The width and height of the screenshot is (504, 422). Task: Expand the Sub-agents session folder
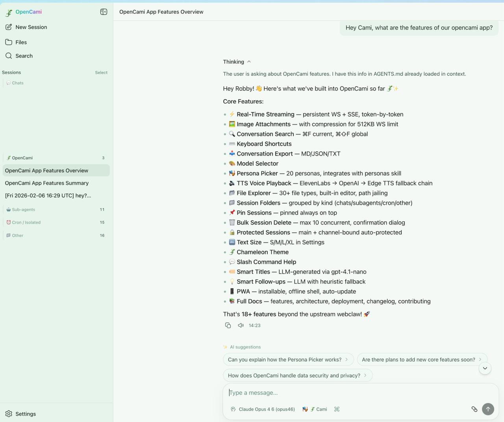(x=23, y=209)
